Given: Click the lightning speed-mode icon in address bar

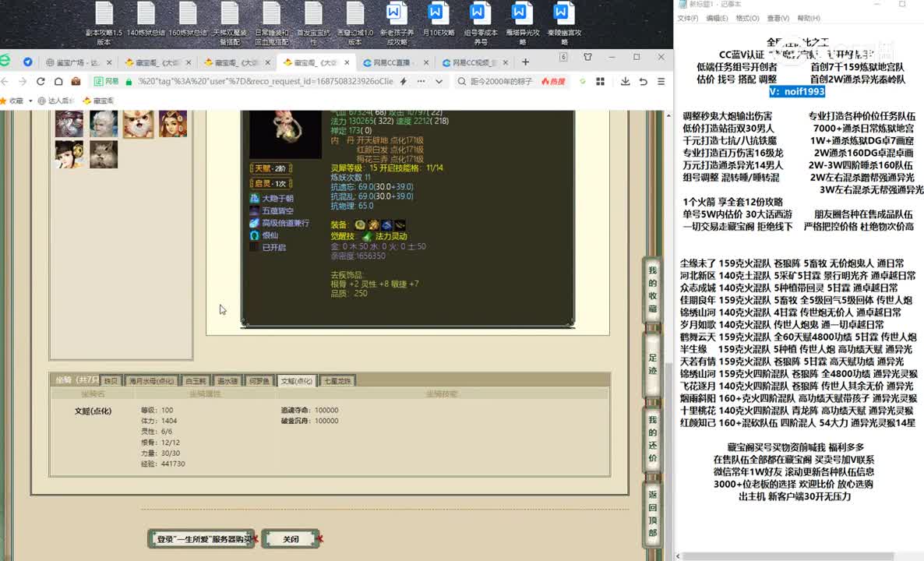Looking at the screenshot, I should coord(404,81).
